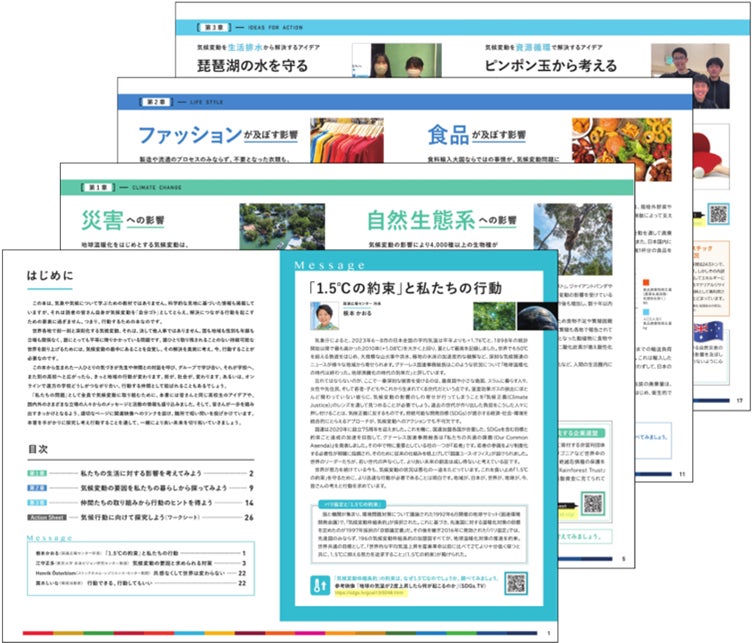Click the dark Action Sheet tag in contents
The image size is (752, 643).
pyautogui.click(x=47, y=517)
